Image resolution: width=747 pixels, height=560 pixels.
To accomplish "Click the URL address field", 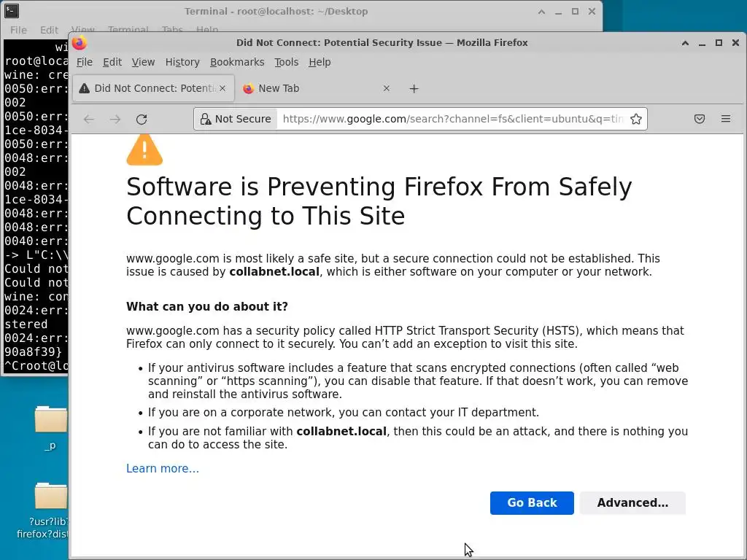I will click(452, 119).
